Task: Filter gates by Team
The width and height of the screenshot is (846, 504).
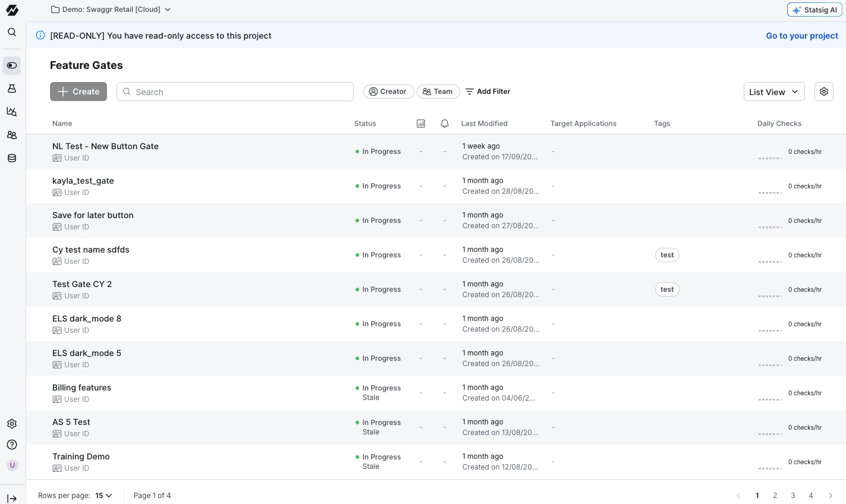Action: point(438,92)
